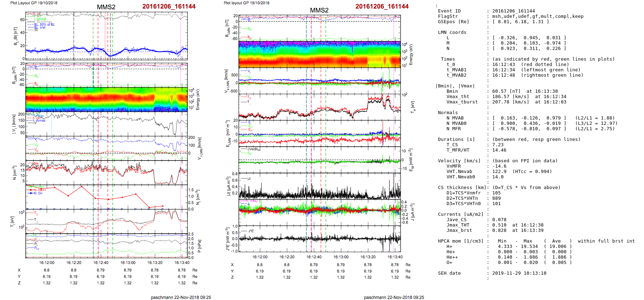This screenshot has height=300, width=644.
Task: Click the ion energy spectrogram in left plot
Action: [106, 100]
